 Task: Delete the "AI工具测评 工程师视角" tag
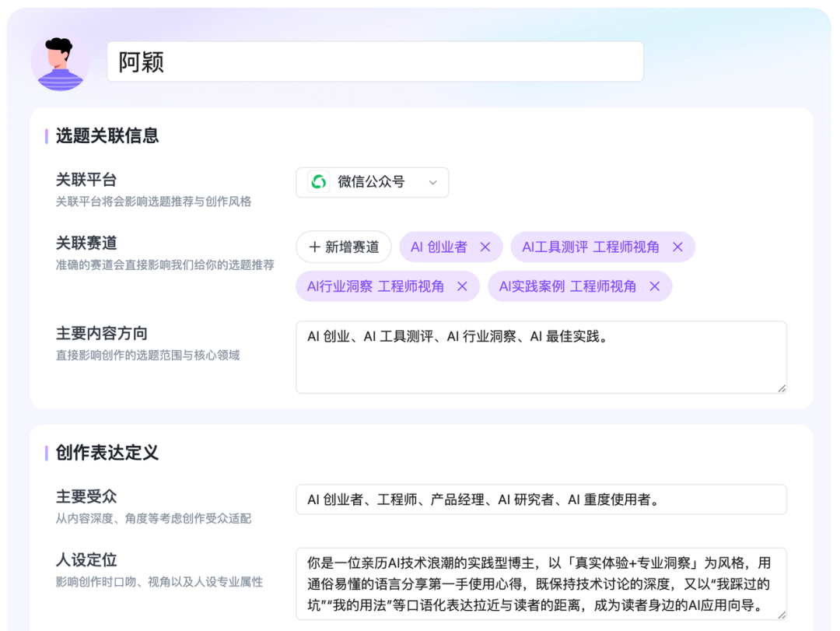click(677, 247)
